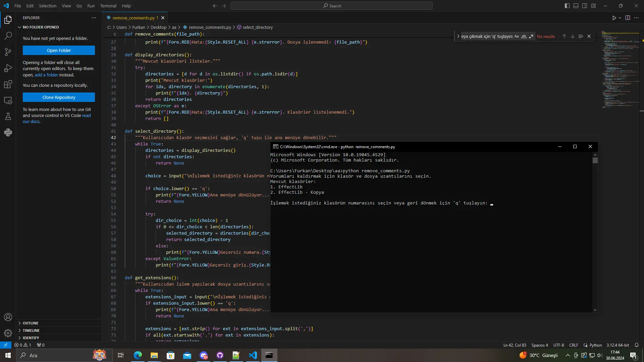Show hidden system tray icons chevron
The width and height of the screenshot is (644, 362).
tap(568, 355)
